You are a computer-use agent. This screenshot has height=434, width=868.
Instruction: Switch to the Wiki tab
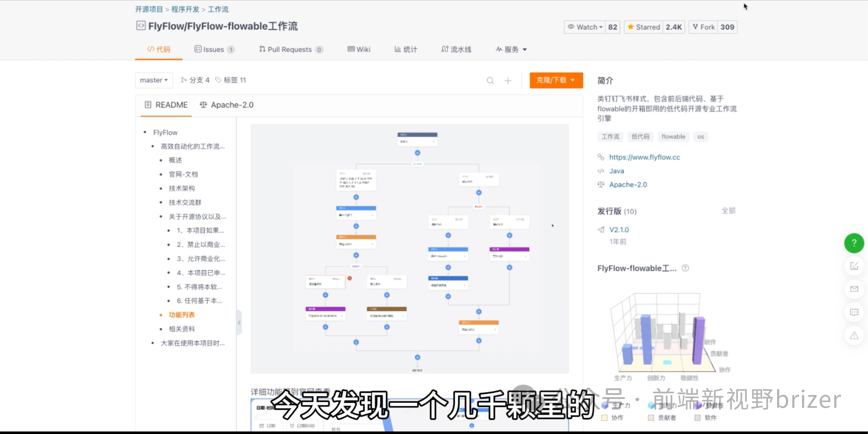tap(359, 49)
